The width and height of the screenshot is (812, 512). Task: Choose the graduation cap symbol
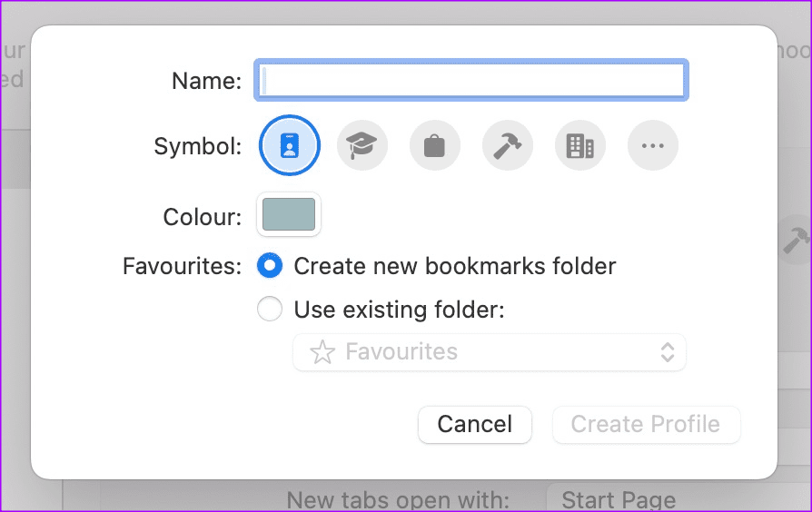point(362,145)
